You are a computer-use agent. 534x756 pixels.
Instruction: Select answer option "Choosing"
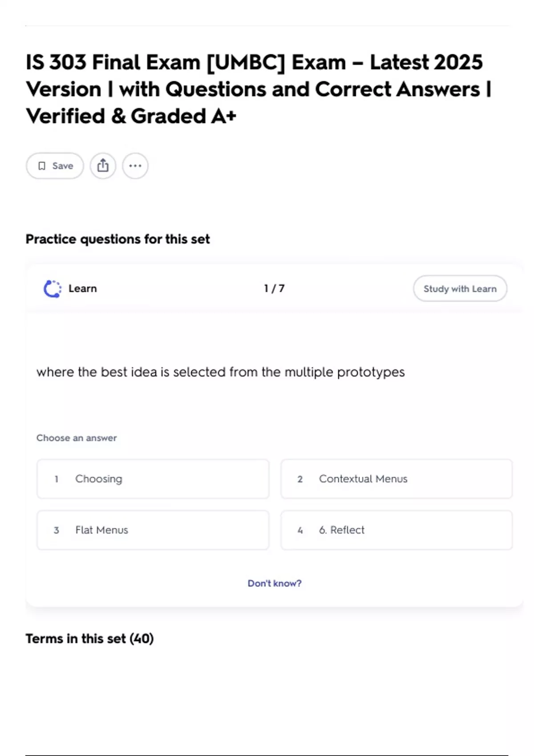153,479
